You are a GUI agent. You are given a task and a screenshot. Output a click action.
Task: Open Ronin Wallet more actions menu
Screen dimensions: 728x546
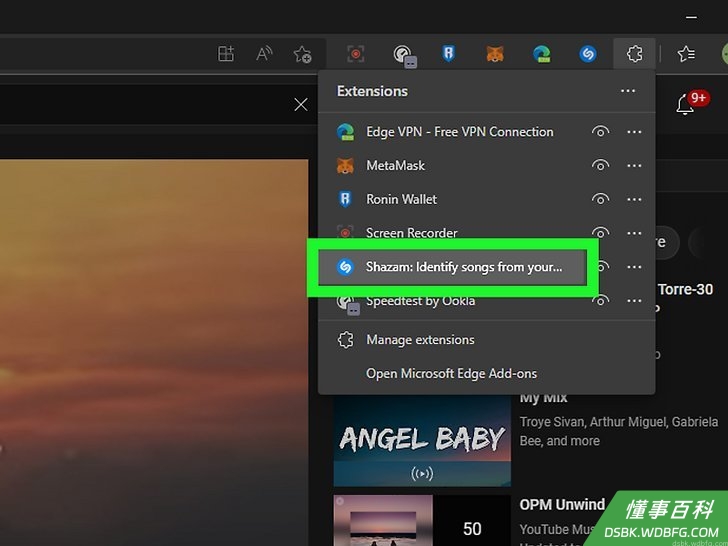coord(634,199)
